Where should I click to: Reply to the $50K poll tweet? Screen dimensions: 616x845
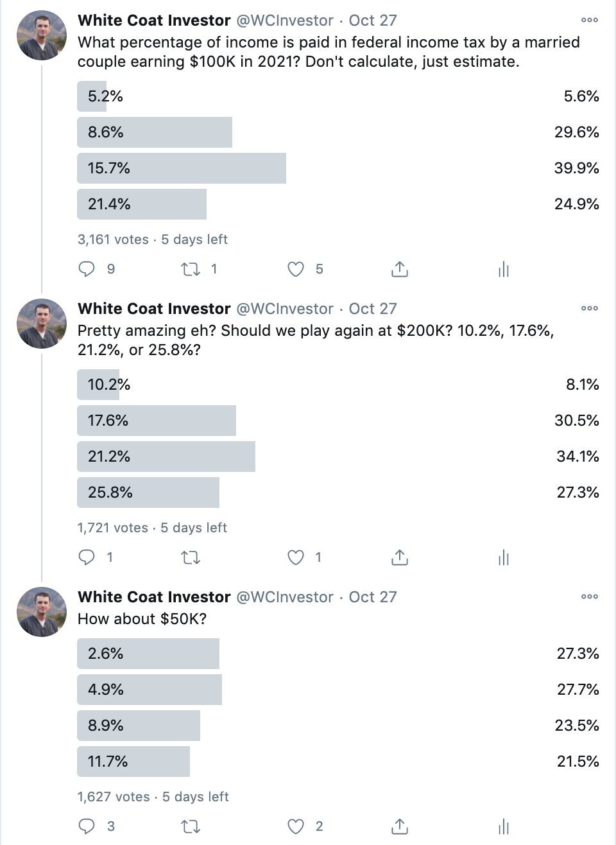click(x=87, y=826)
